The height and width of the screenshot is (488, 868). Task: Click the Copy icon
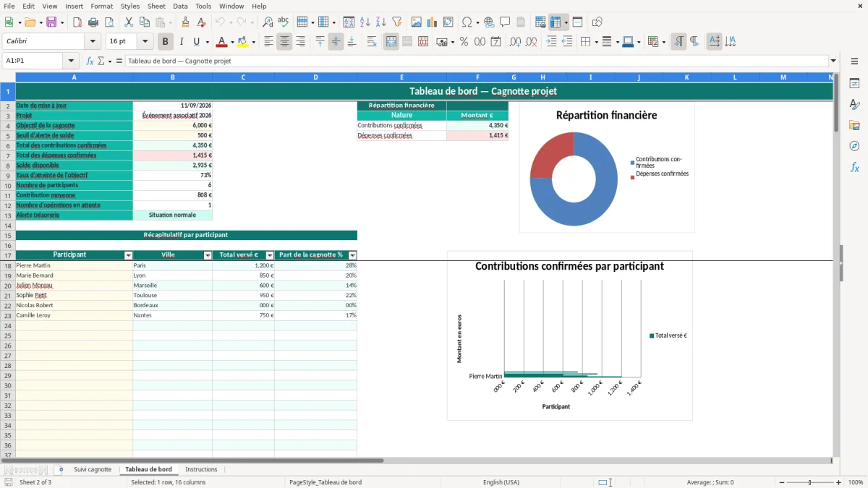tap(145, 22)
